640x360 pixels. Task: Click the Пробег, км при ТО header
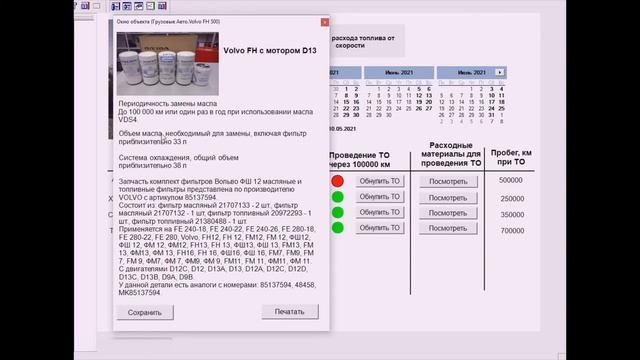(511, 157)
